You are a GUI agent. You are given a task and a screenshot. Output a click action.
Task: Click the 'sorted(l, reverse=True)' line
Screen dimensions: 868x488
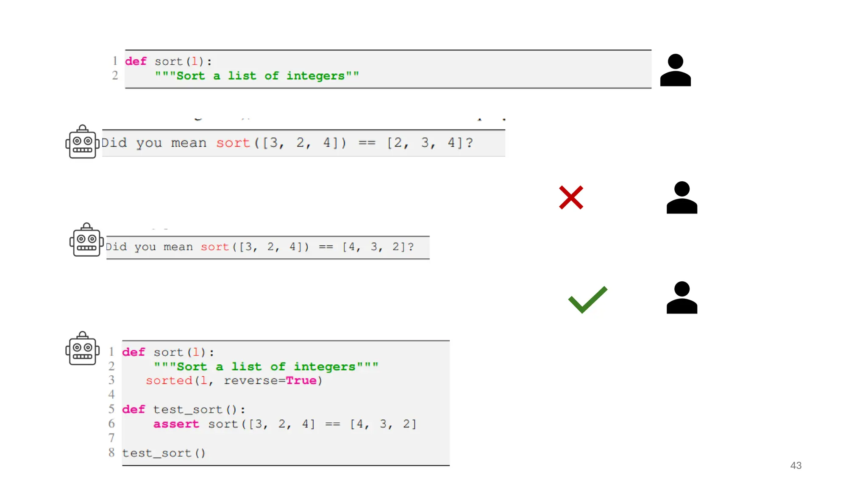coord(234,380)
